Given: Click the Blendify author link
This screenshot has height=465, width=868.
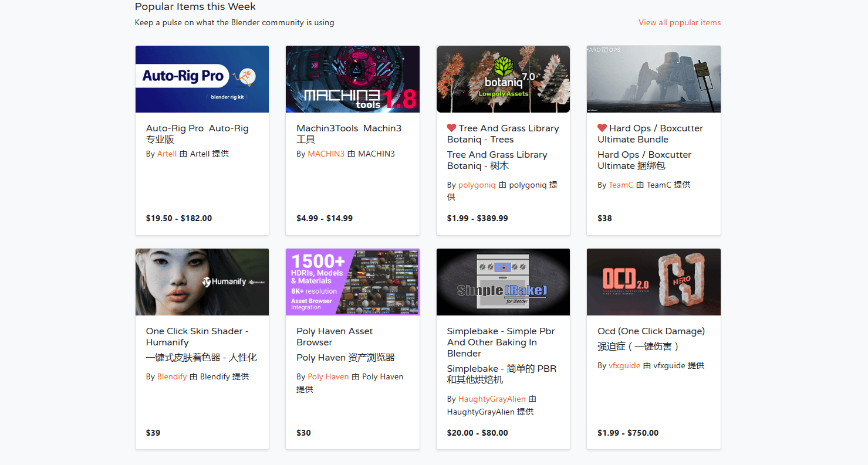Looking at the screenshot, I should (x=171, y=376).
